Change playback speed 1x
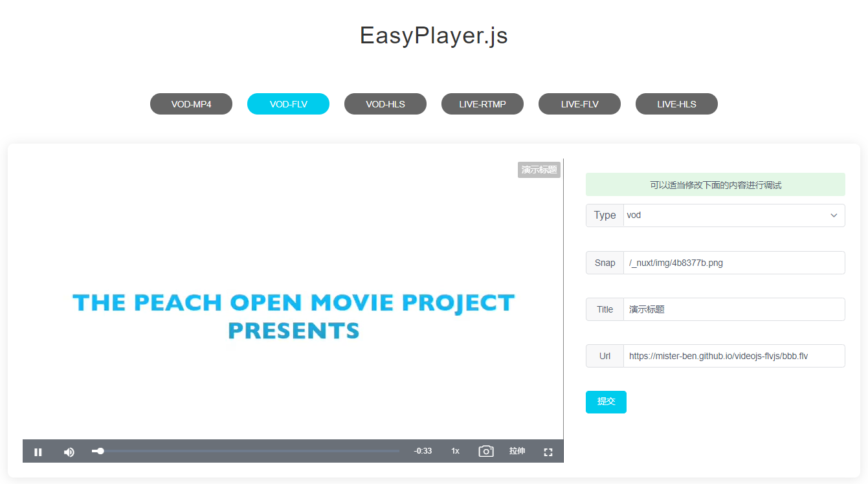Screen dimensions: 868x484 tap(456, 451)
